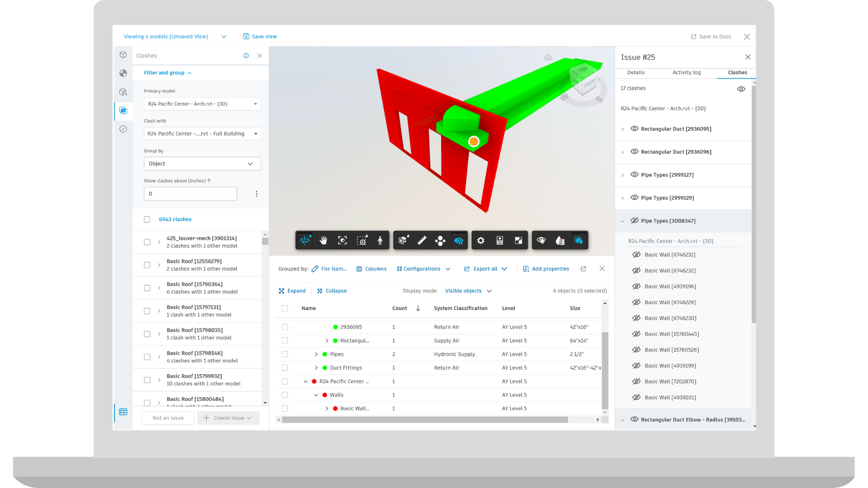The image size is (868, 488).
Task: Select the Pan hand tool
Action: [x=323, y=240]
